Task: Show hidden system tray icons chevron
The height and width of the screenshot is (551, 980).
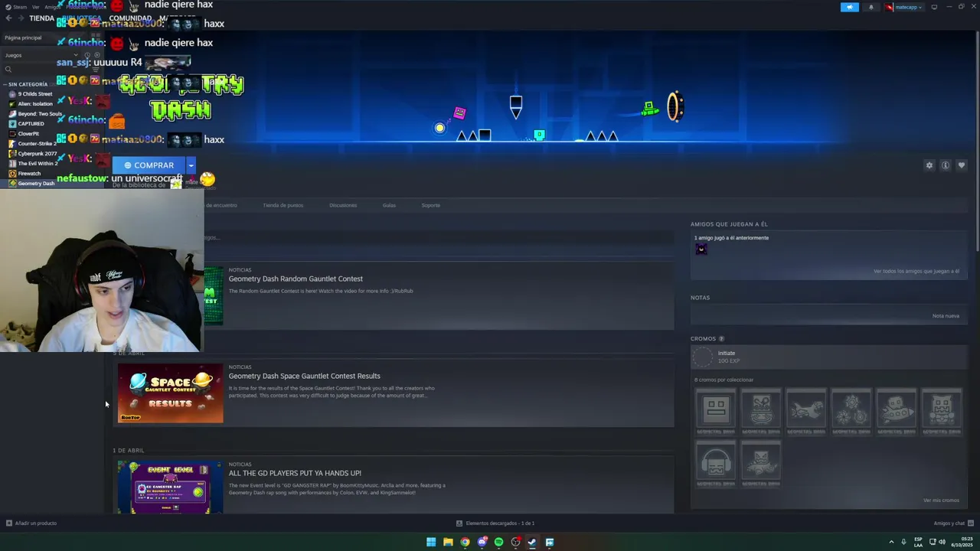Action: (x=891, y=543)
